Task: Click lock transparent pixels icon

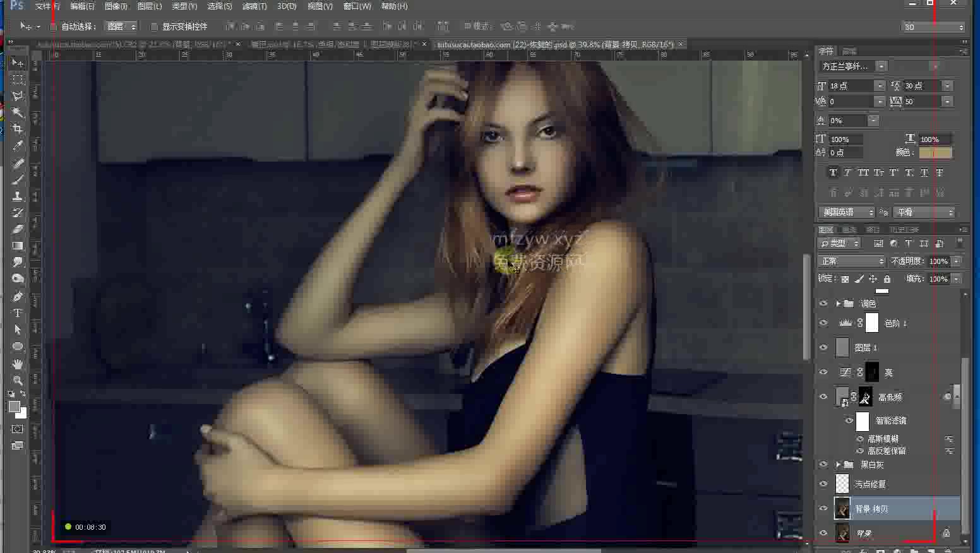Action: (845, 278)
